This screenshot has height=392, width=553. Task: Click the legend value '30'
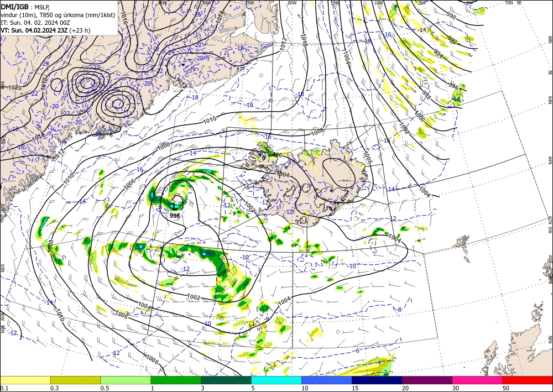coord(456,388)
